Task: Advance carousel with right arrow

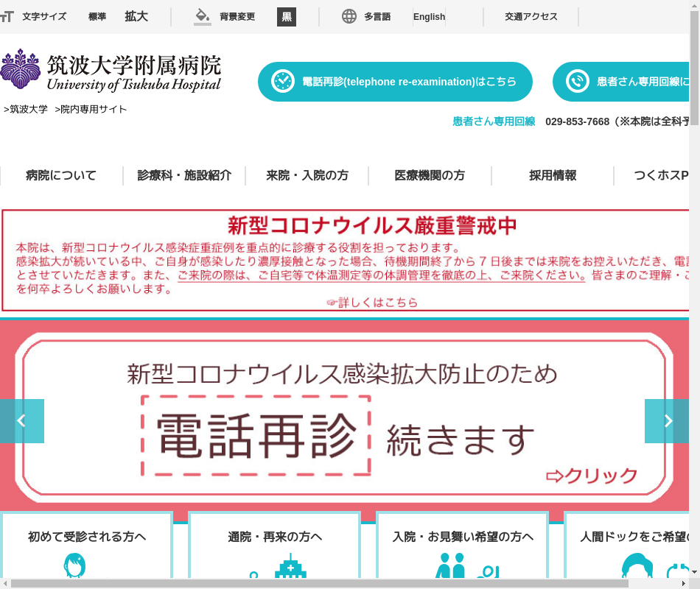Action: click(667, 421)
